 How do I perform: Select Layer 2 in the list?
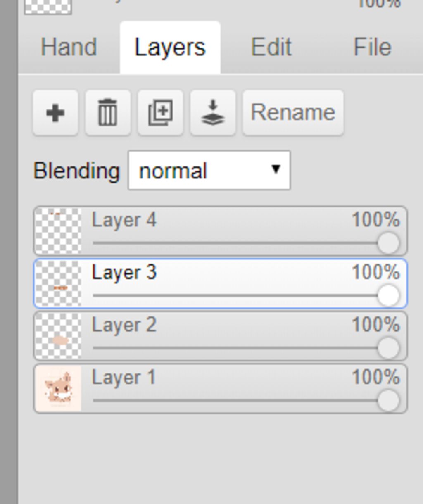click(x=220, y=336)
